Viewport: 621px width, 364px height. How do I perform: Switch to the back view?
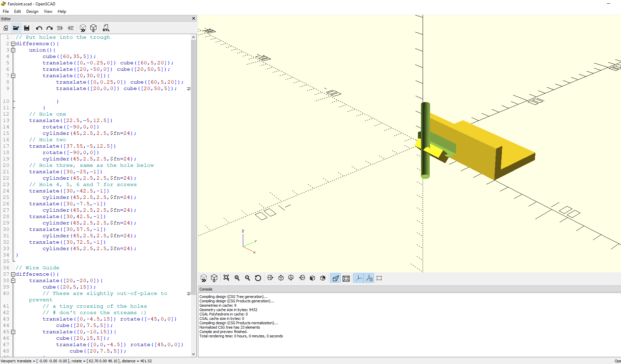point(323,278)
